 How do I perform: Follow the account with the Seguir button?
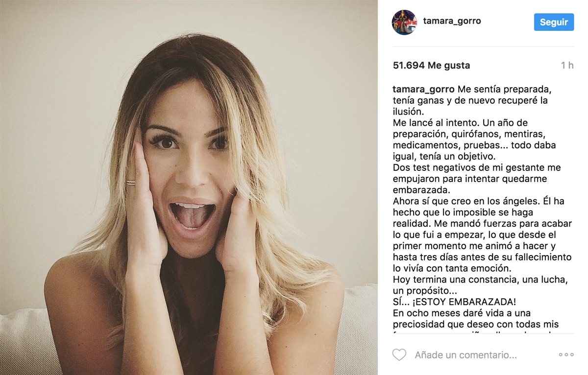click(x=554, y=22)
